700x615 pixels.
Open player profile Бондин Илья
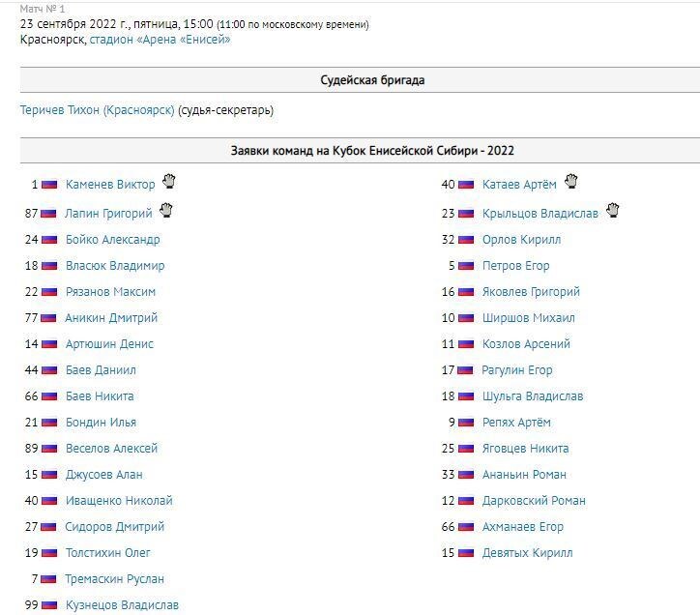tap(101, 423)
